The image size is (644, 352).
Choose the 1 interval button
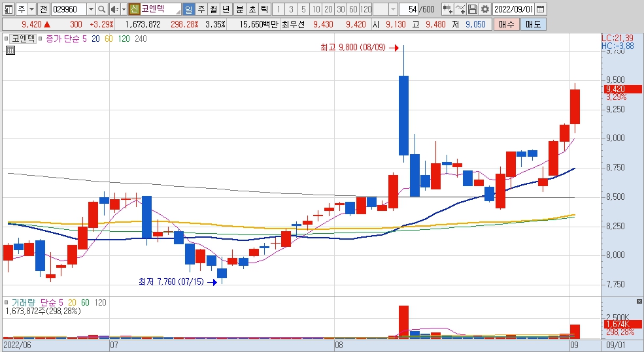tap(279, 9)
